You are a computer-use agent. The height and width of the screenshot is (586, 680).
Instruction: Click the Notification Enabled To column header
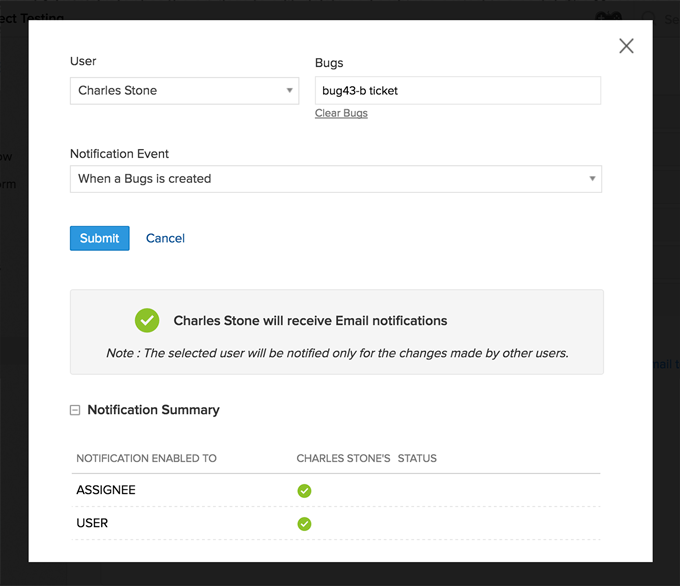[146, 459]
